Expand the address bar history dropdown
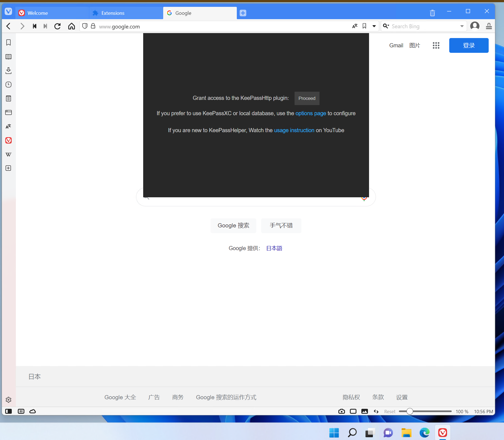This screenshot has height=440, width=504. coord(374,26)
